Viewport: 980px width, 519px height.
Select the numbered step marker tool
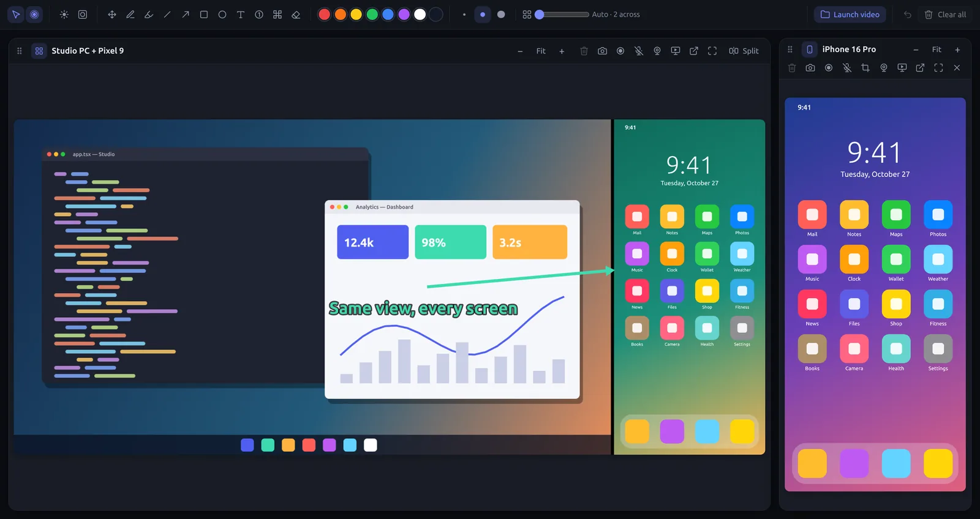(x=259, y=15)
